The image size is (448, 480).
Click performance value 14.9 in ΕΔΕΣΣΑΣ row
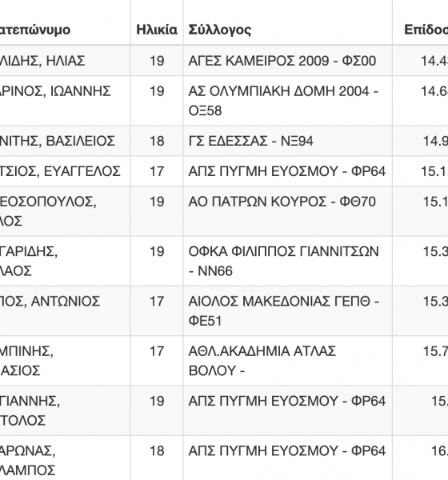pos(435,141)
